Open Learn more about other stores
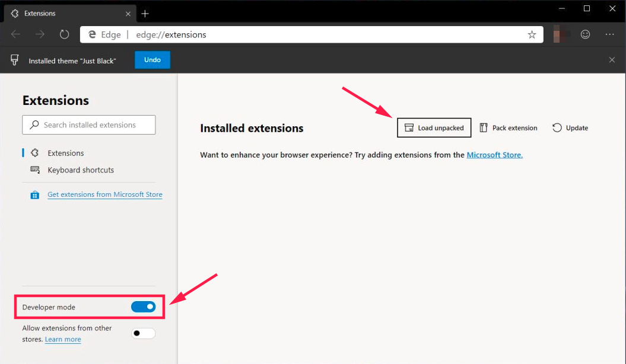This screenshot has width=626, height=364. click(x=63, y=339)
